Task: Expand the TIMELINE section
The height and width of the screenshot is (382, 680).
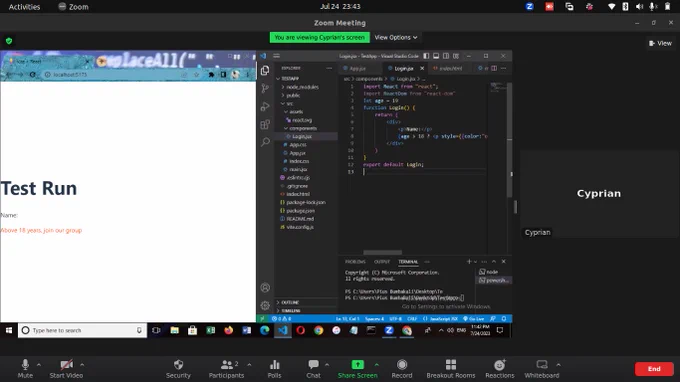Action: pyautogui.click(x=291, y=310)
